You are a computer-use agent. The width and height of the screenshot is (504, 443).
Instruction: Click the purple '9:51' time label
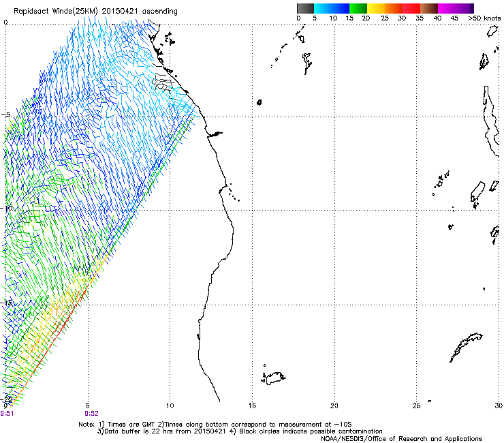7,414
